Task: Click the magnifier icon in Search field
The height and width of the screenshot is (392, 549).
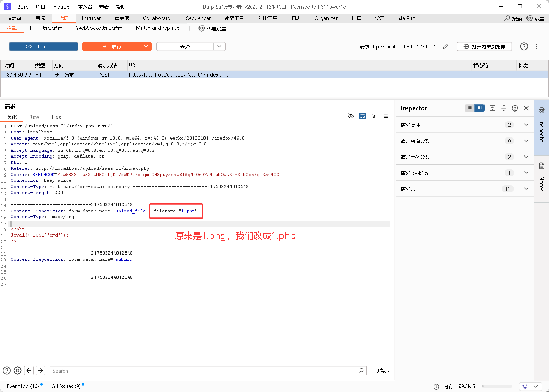Action: 361,371
